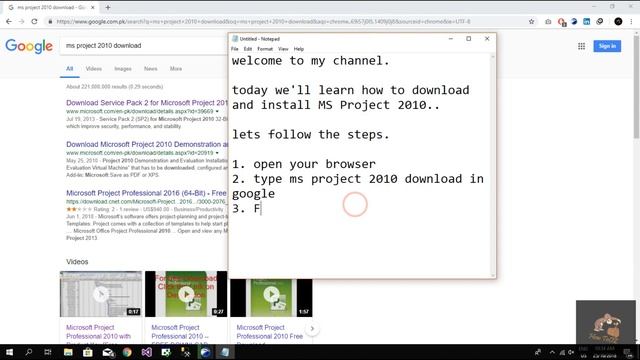
Task: Click the volume icon in system tray
Action: click(571, 352)
